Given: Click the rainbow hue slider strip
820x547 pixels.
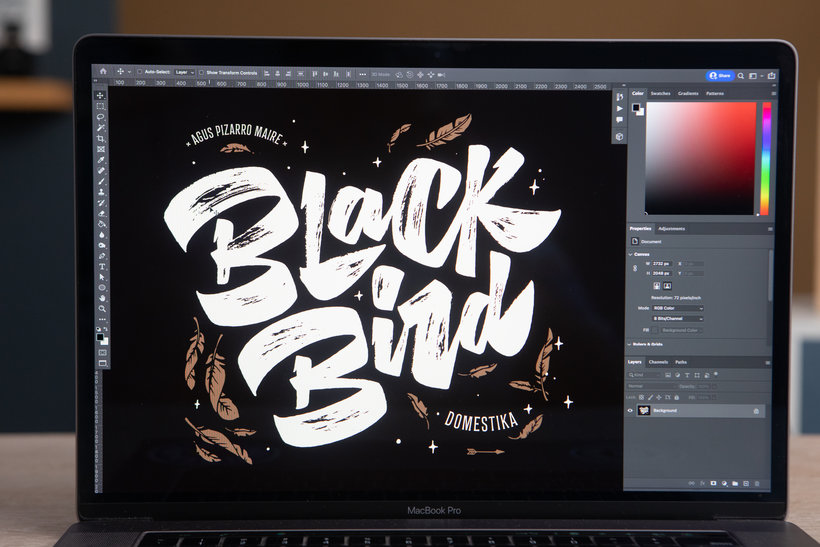Looking at the screenshot, I should coord(766,158).
